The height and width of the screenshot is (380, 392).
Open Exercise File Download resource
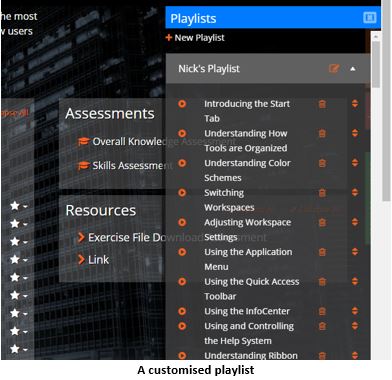tap(173, 238)
